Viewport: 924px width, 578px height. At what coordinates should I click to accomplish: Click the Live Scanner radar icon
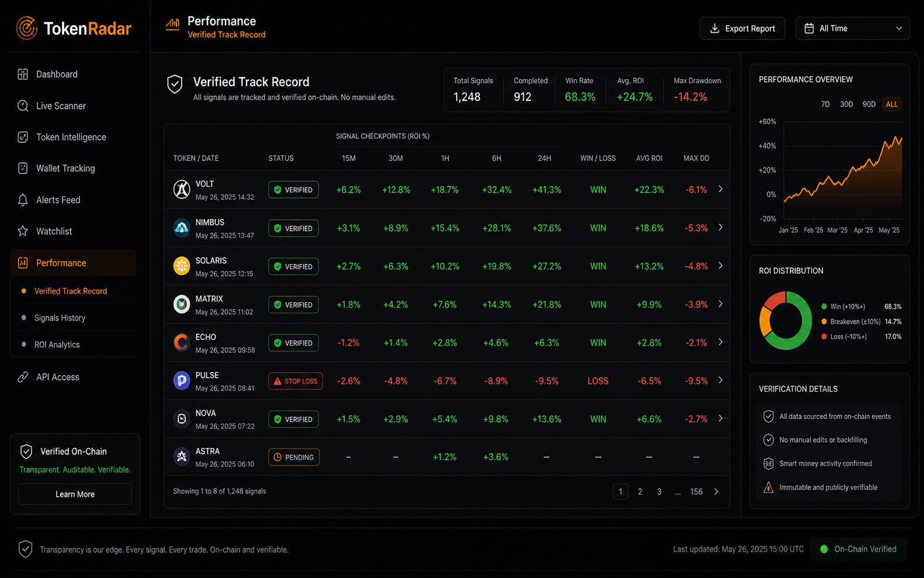point(23,105)
